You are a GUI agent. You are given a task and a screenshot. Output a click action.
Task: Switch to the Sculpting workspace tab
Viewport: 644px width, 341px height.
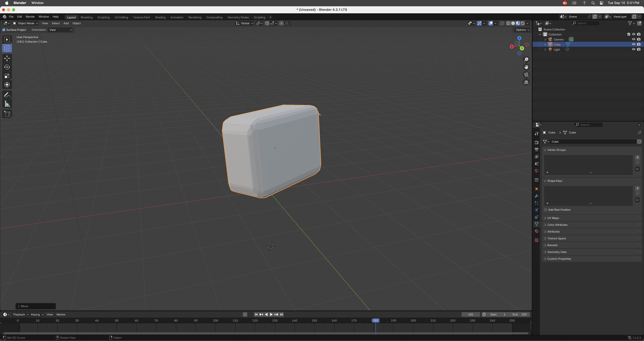[x=104, y=17]
